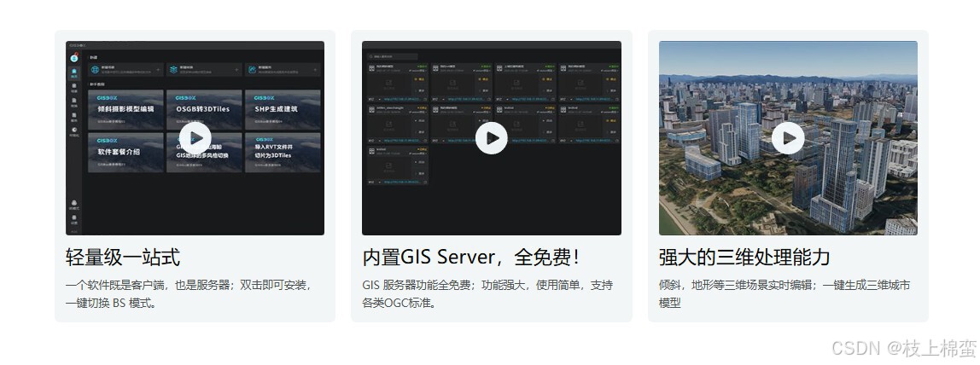Open the 倾斜摄影模型编辑 tutorial card

click(x=125, y=109)
